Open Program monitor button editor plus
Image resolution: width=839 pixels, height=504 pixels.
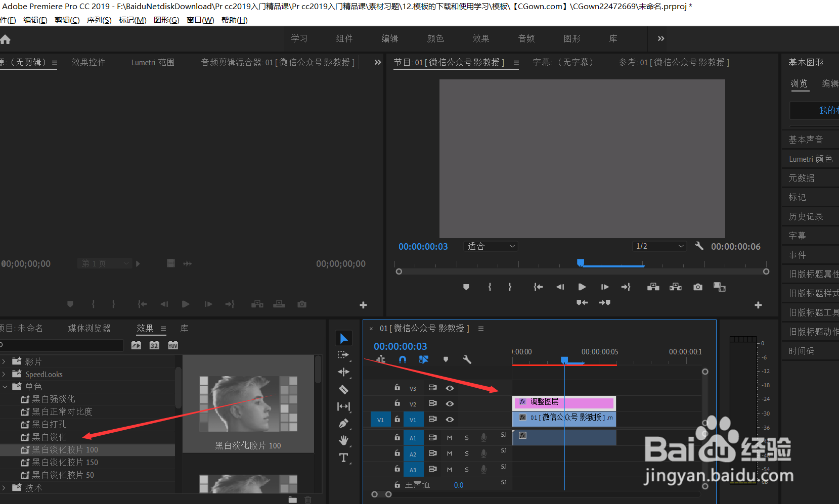[758, 305]
